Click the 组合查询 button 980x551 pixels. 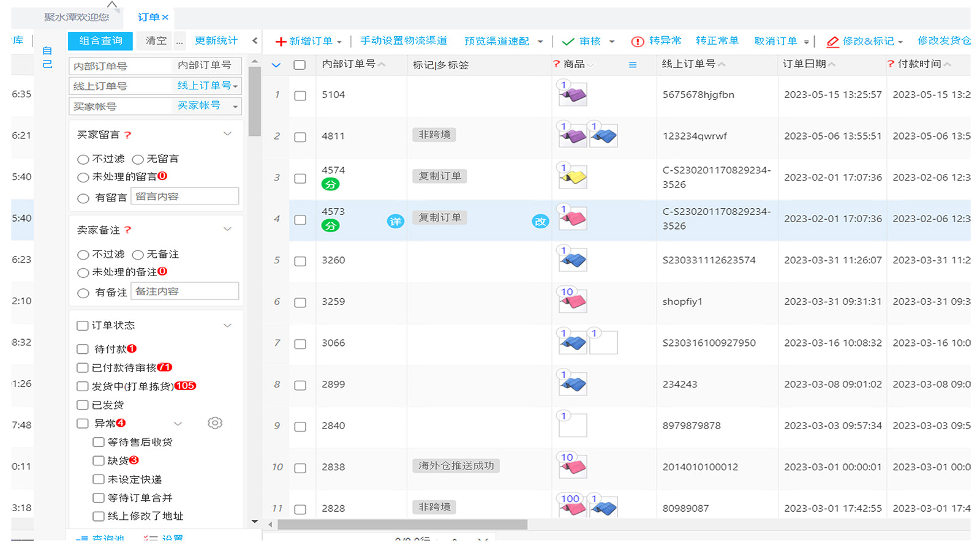100,41
